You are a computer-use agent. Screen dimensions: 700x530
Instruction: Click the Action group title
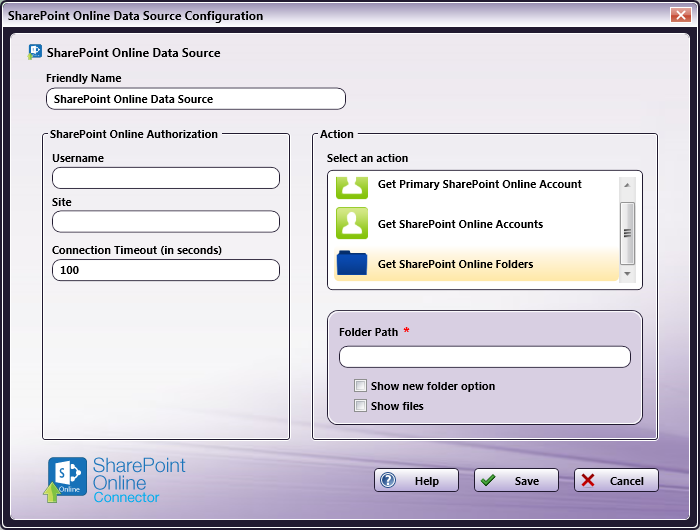pyautogui.click(x=337, y=134)
